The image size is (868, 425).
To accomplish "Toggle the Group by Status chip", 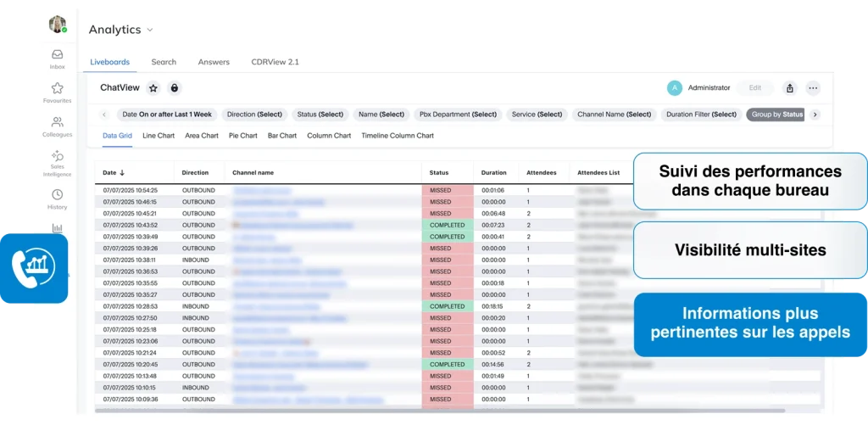I will (x=776, y=115).
